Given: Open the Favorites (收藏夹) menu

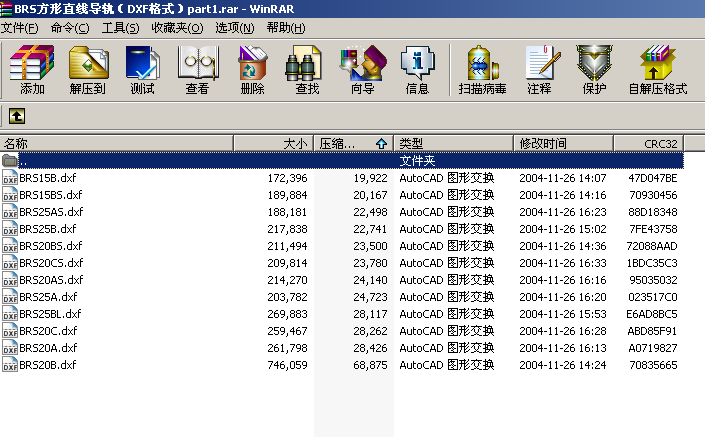Looking at the screenshot, I should pos(177,28).
